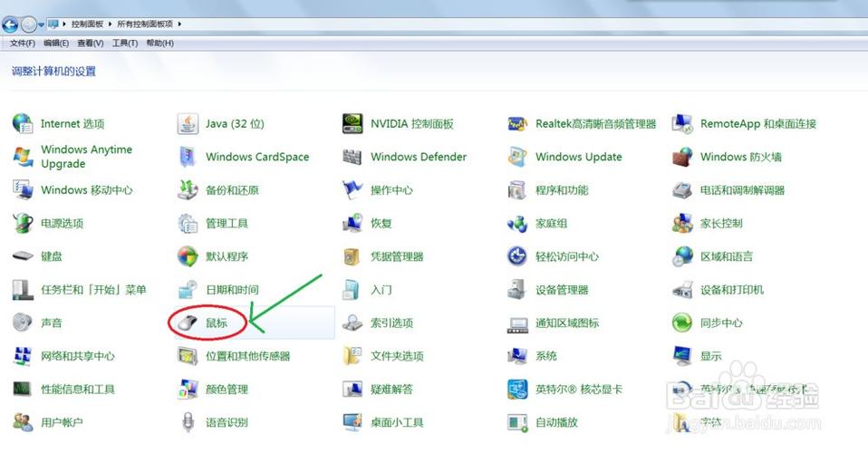Click the 疑难解答 link
Viewport: 868px width, 453px height.
391,390
